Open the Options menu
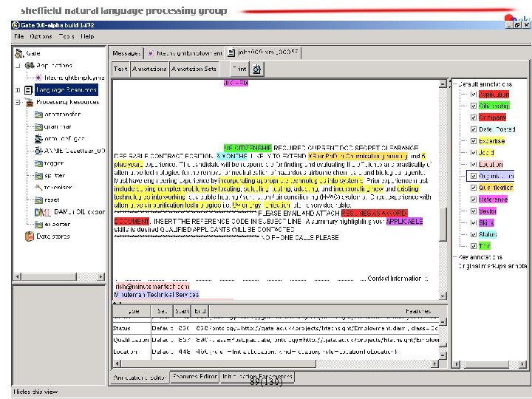The image size is (532, 399). point(41,36)
